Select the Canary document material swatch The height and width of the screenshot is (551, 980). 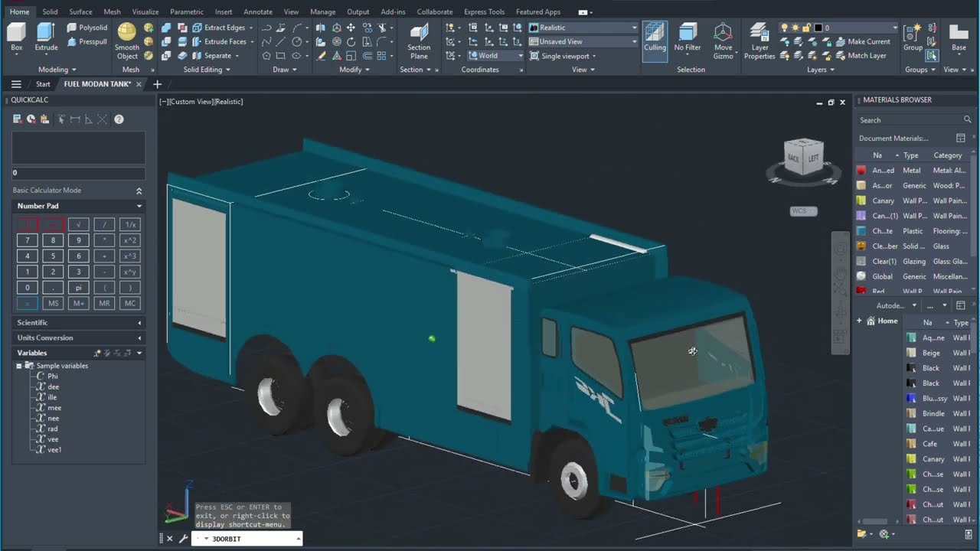861,201
